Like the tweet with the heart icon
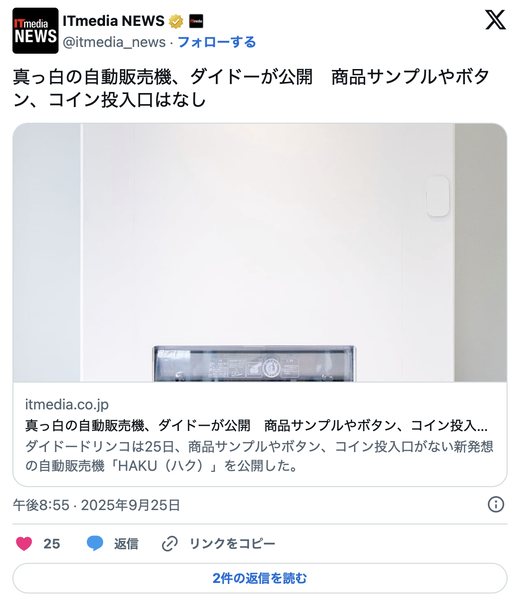 (x=24, y=543)
